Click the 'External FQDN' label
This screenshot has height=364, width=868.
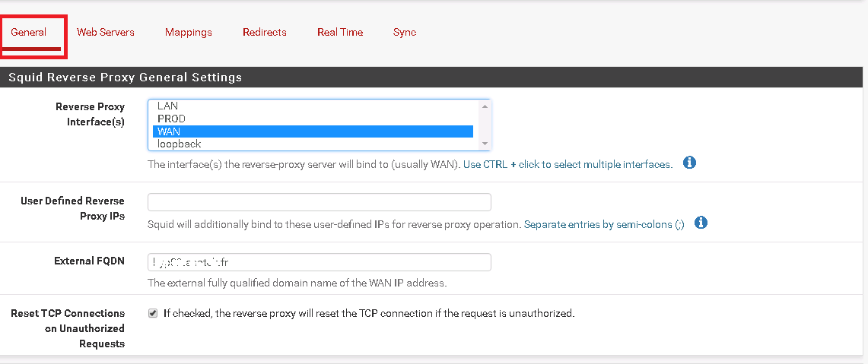(x=89, y=261)
